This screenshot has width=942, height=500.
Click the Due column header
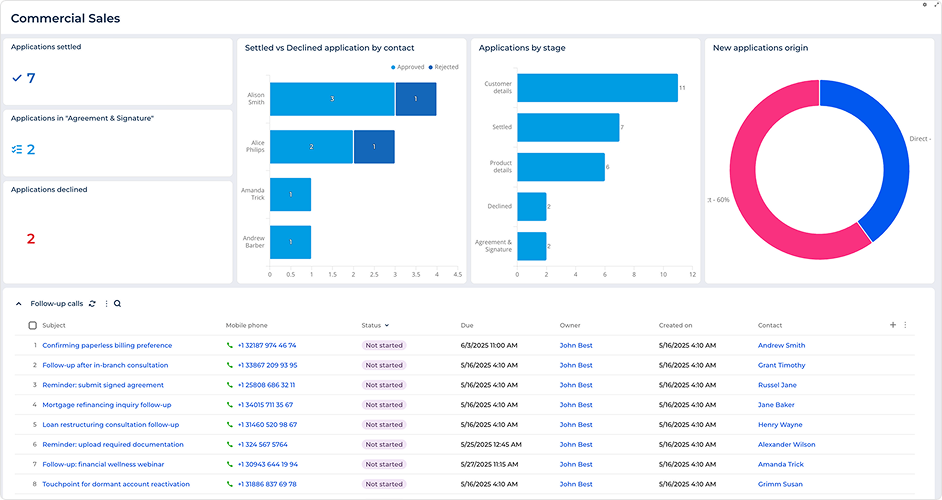pyautogui.click(x=467, y=325)
